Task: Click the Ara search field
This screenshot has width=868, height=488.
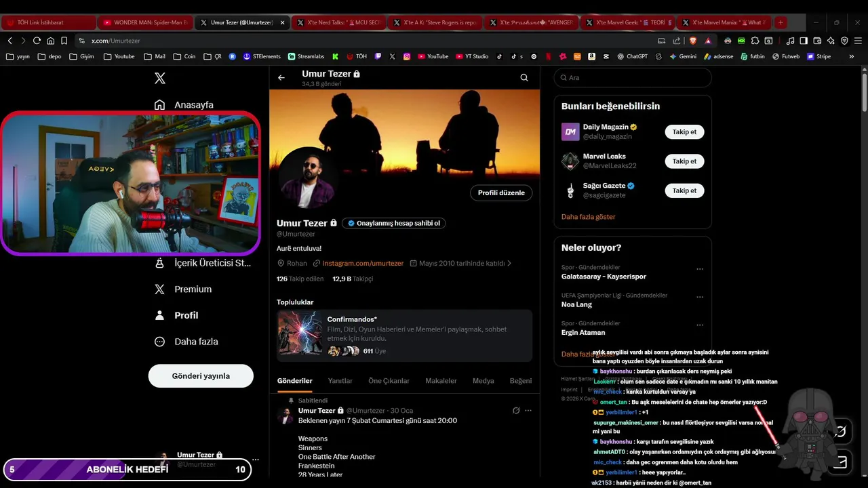Action: click(633, 77)
